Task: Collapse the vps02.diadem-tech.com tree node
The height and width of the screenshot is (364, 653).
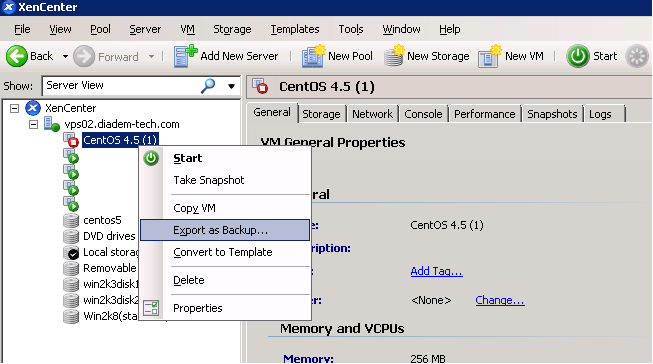Action: click(x=33, y=124)
